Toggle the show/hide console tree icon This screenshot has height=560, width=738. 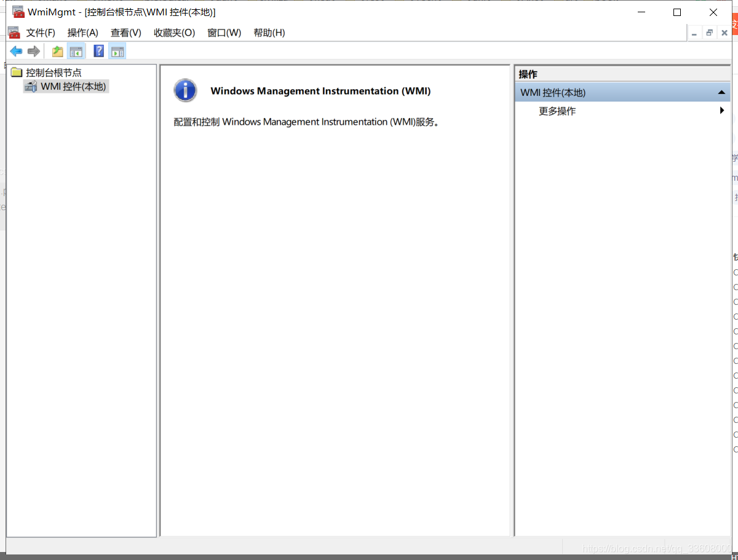pos(76,52)
